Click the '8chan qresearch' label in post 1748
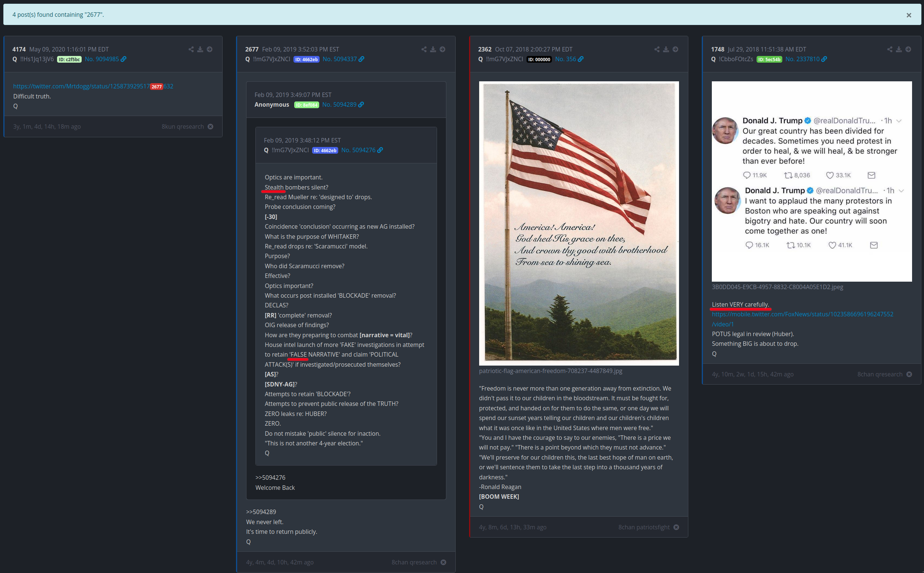 click(x=880, y=374)
